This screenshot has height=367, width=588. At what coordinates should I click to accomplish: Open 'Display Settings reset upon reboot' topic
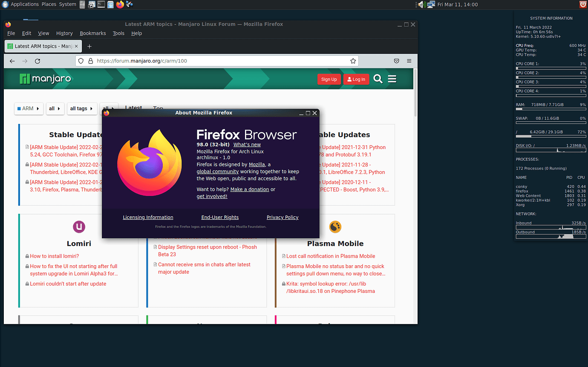208,251
